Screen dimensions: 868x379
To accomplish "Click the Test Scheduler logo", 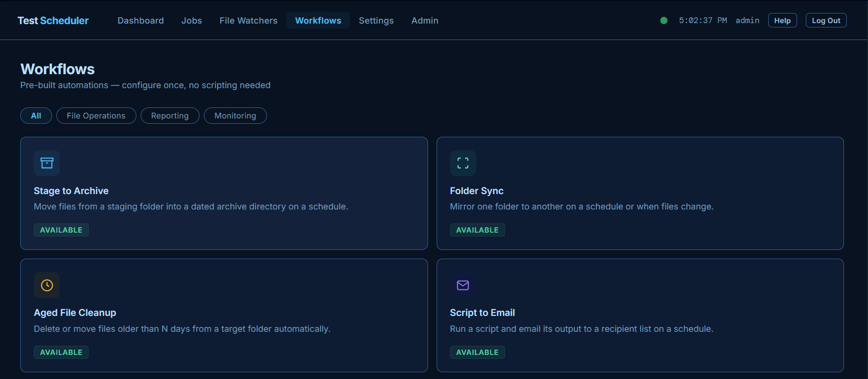I will pyautogui.click(x=53, y=21).
